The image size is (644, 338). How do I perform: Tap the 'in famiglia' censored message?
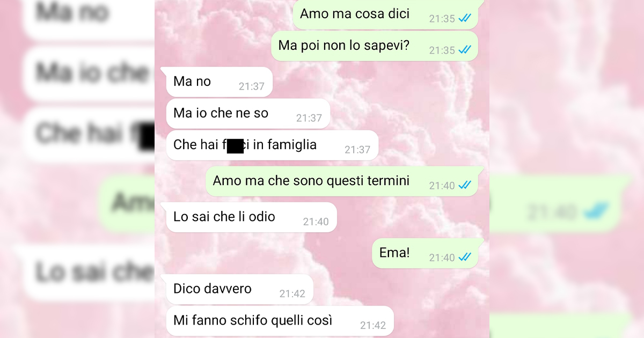pos(272,145)
